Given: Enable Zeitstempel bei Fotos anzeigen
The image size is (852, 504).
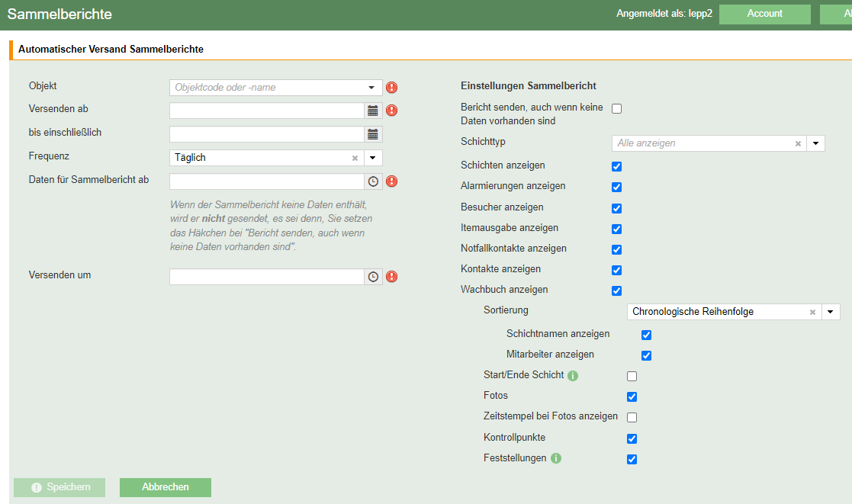Looking at the screenshot, I should click(x=632, y=417).
